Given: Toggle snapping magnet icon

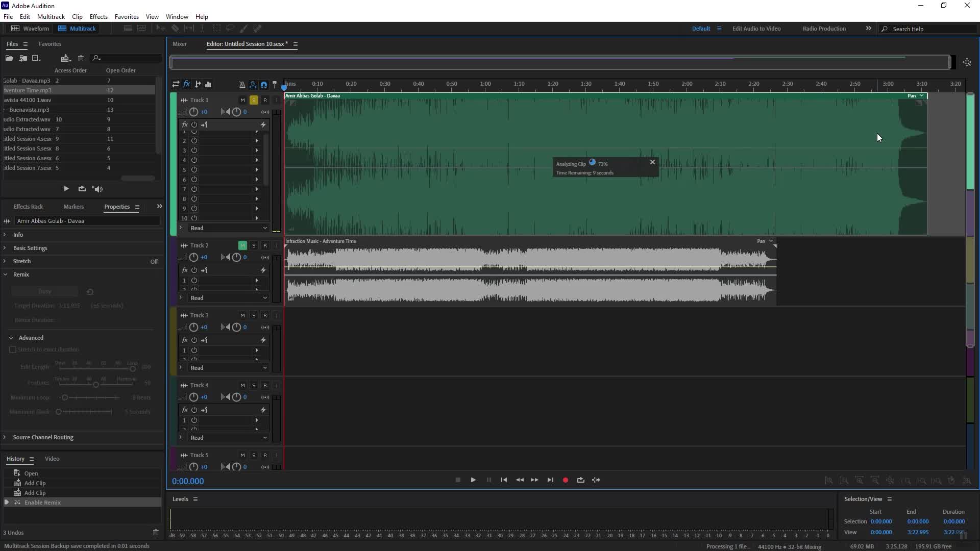Looking at the screenshot, I should pyautogui.click(x=264, y=84).
